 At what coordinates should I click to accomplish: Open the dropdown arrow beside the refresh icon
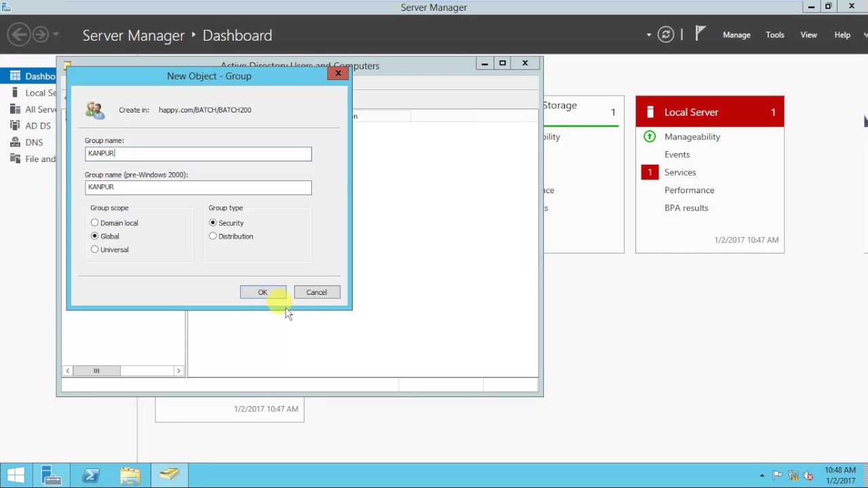649,35
